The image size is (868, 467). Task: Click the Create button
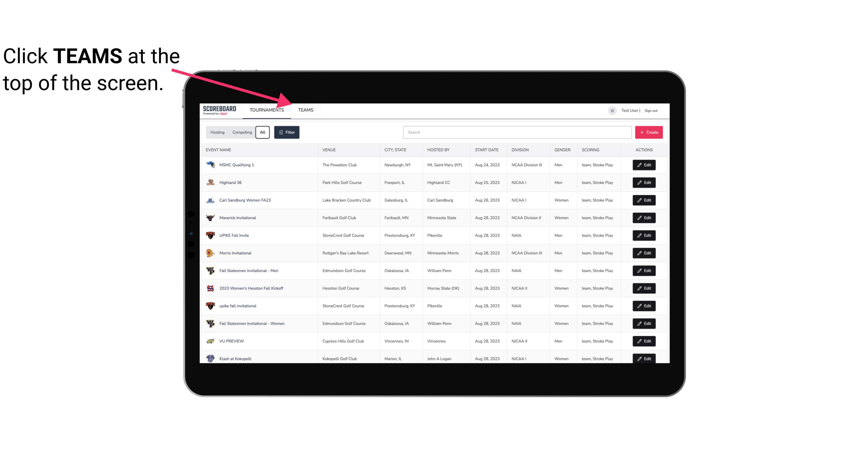(x=649, y=132)
